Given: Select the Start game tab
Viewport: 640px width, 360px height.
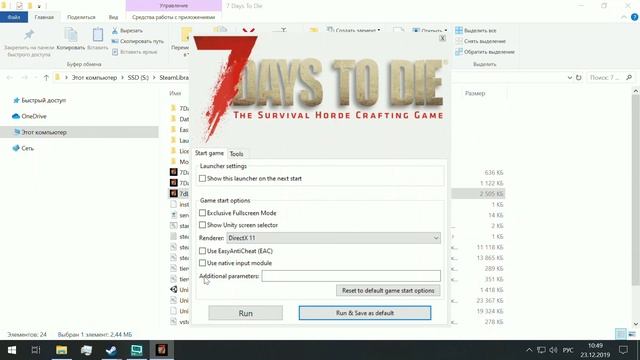Looking at the screenshot, I should [209, 153].
